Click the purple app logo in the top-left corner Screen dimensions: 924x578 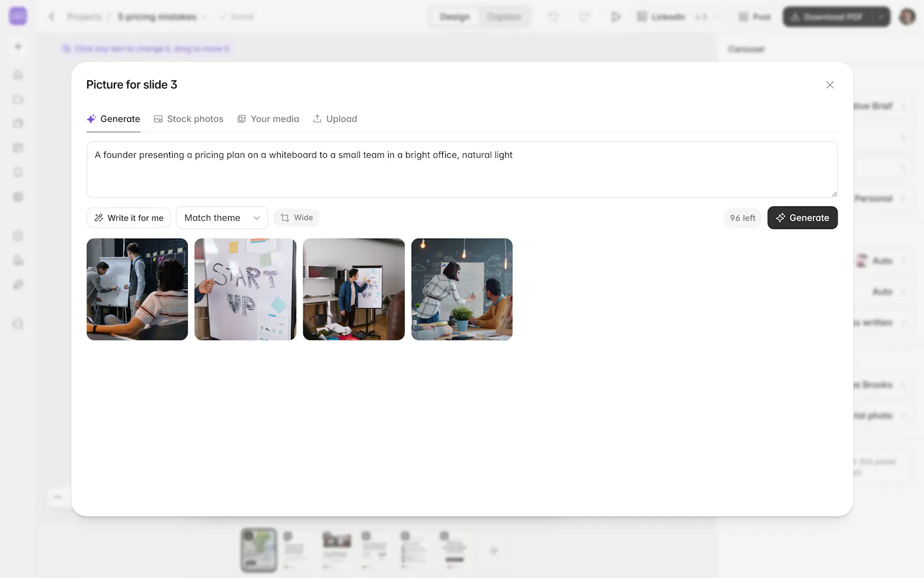(x=18, y=16)
